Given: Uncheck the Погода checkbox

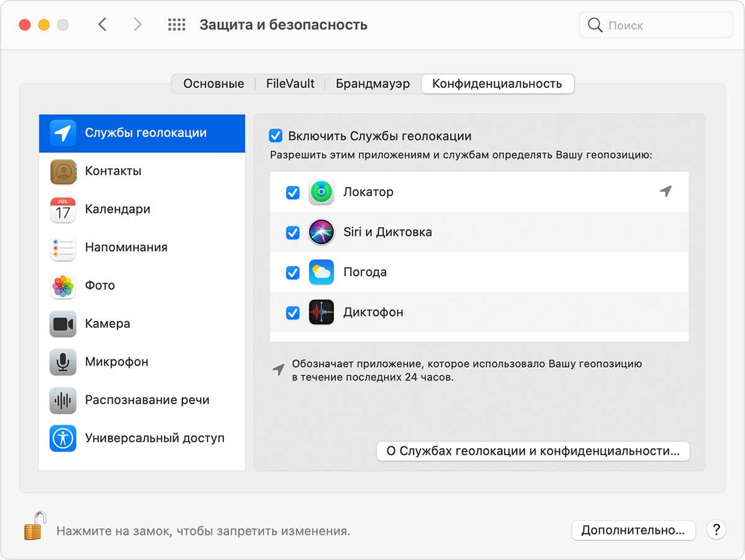Looking at the screenshot, I should click(292, 273).
